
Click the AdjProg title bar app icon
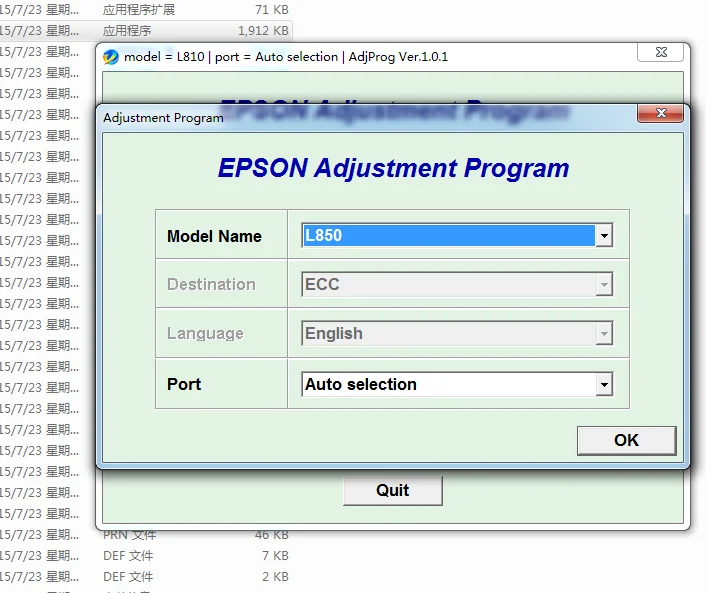pos(111,57)
